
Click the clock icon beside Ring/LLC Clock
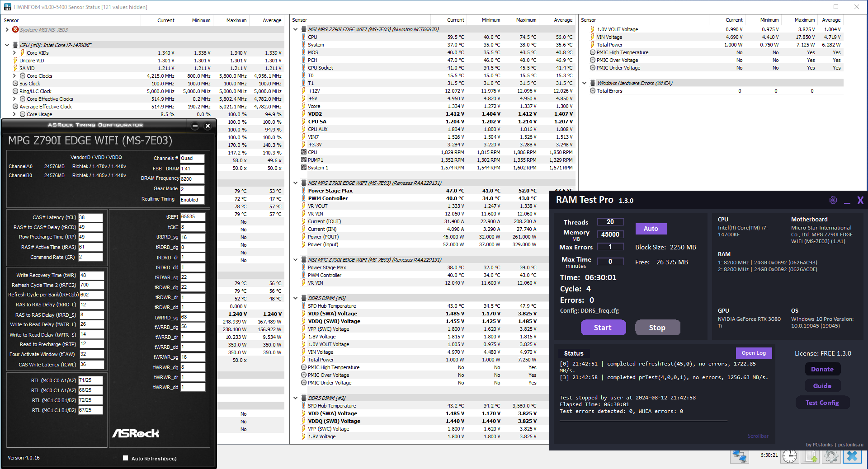pos(15,91)
